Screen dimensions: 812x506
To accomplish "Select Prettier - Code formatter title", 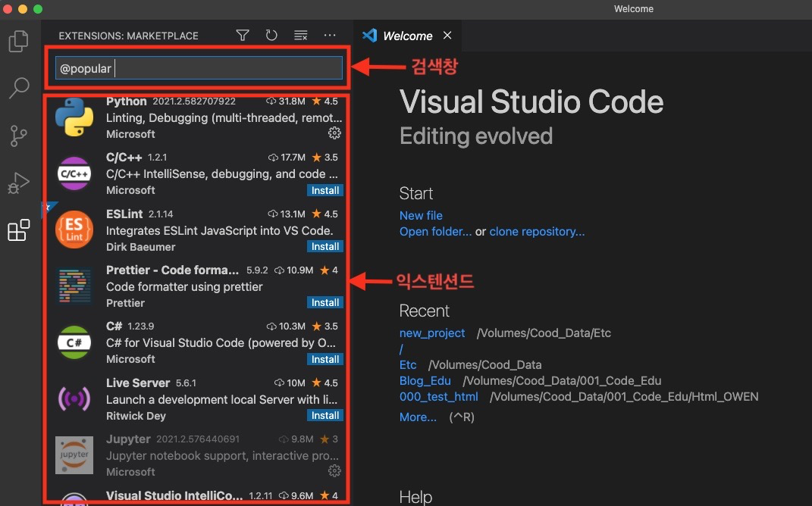I will coord(172,270).
